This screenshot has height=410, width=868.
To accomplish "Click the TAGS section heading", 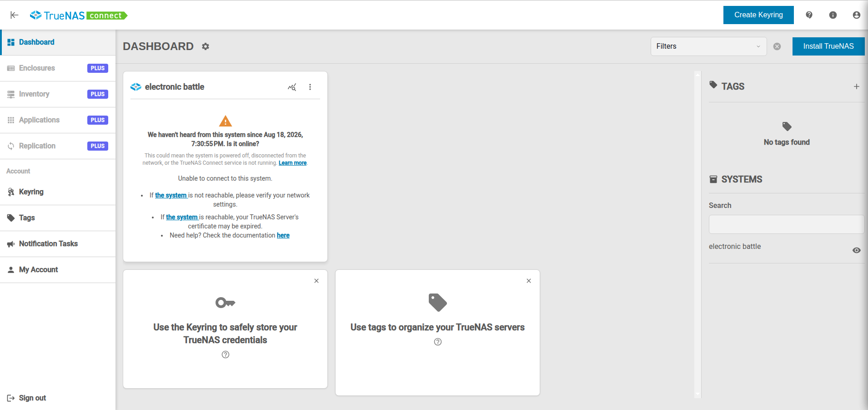I will 733,86.
